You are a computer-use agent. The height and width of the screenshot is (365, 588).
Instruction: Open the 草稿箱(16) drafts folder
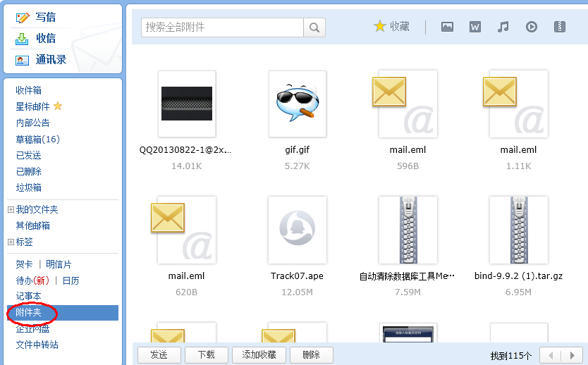coord(37,140)
